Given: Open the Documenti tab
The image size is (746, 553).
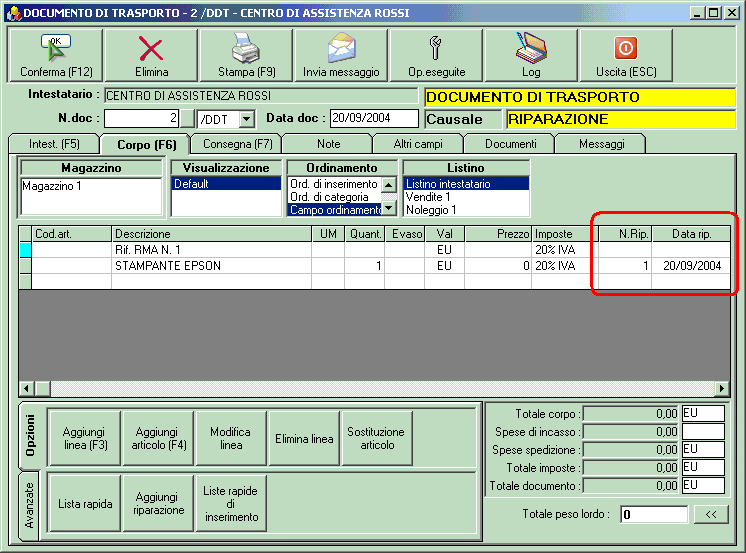Looking at the screenshot, I should coord(510,144).
